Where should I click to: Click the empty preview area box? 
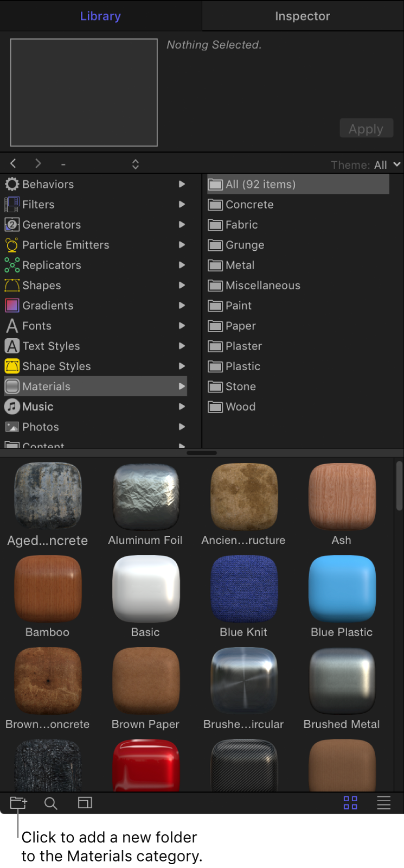(84, 92)
